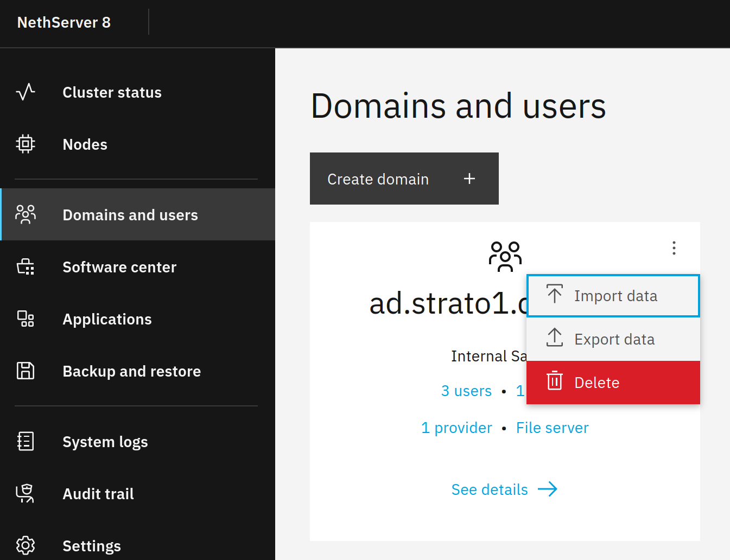Viewport: 730px width, 560px height.
Task: Click the Software center icon in sidebar
Action: pyautogui.click(x=26, y=267)
